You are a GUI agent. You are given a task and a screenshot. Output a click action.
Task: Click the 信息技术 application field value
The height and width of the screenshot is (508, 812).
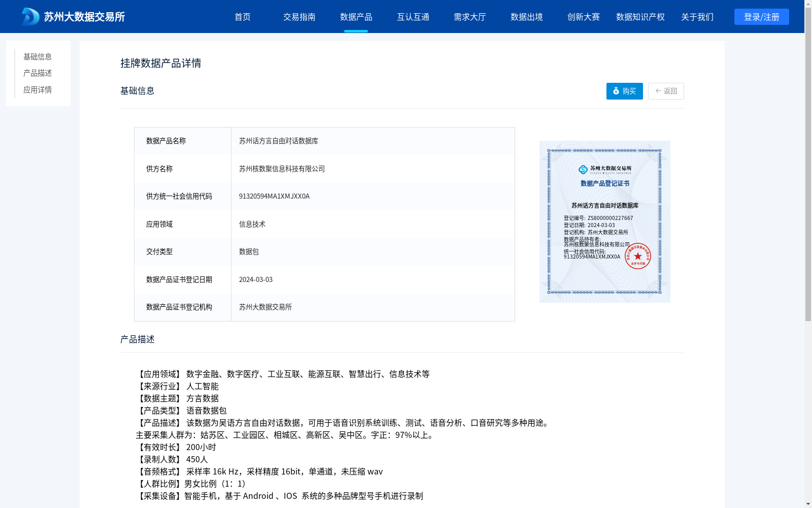coord(252,224)
